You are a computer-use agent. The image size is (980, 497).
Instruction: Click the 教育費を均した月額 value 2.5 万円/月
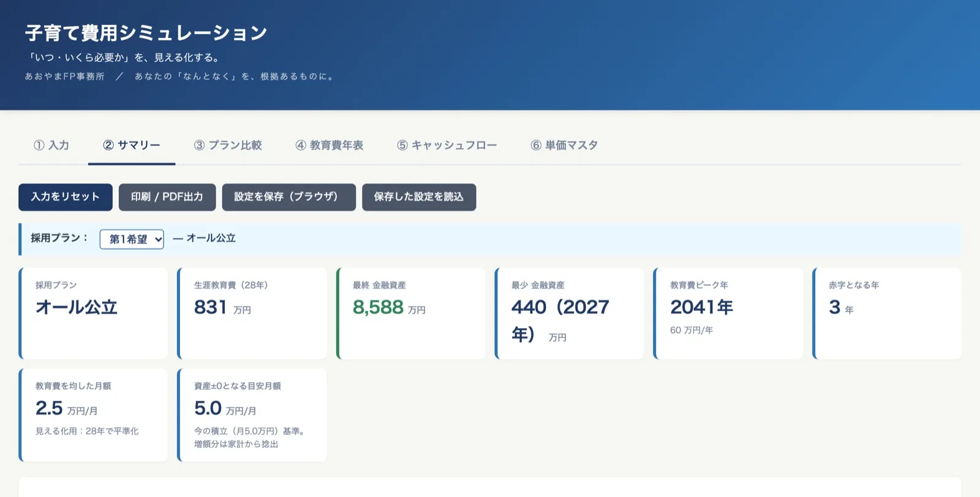(66, 408)
